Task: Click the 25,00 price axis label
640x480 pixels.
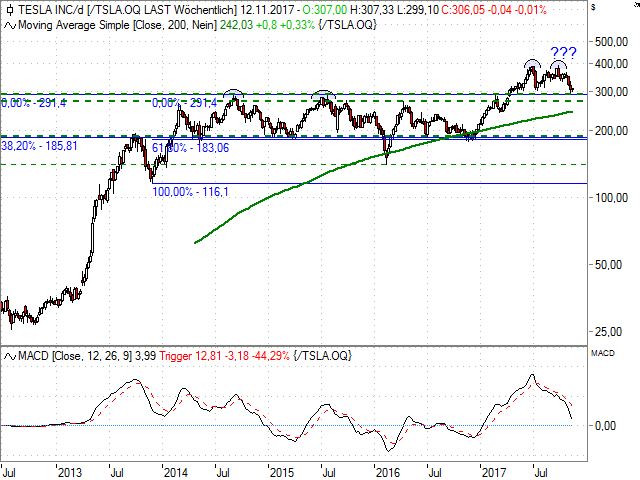Action: click(x=611, y=332)
